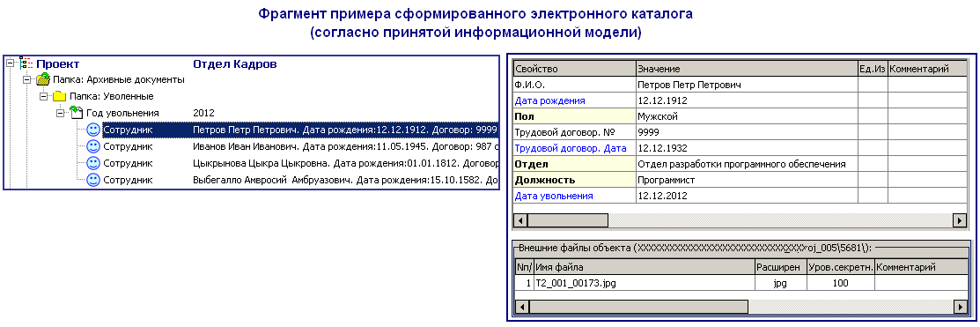The height and width of the screenshot is (327, 980).
Task: Click the Расширен column header
Action: click(x=781, y=267)
